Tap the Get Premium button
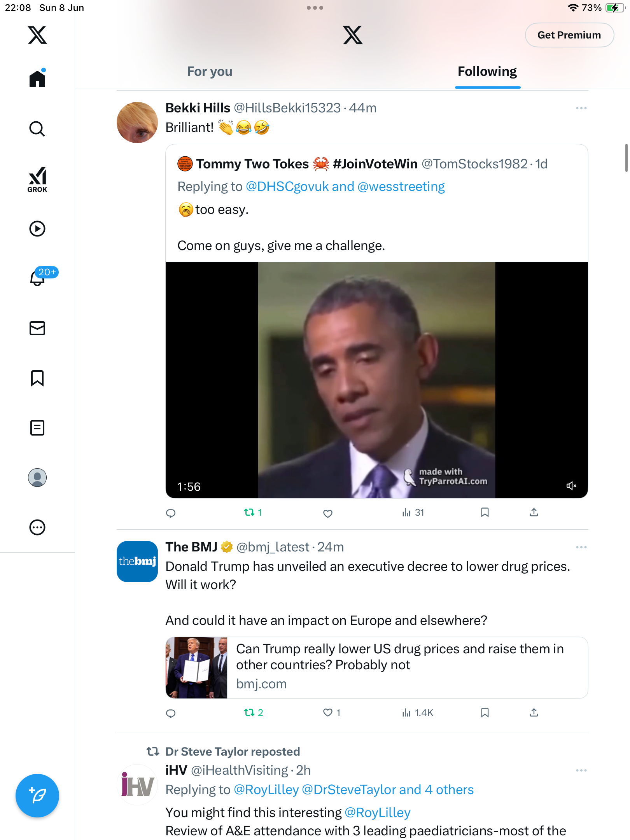Image resolution: width=630 pixels, height=840 pixels. pos(569,35)
